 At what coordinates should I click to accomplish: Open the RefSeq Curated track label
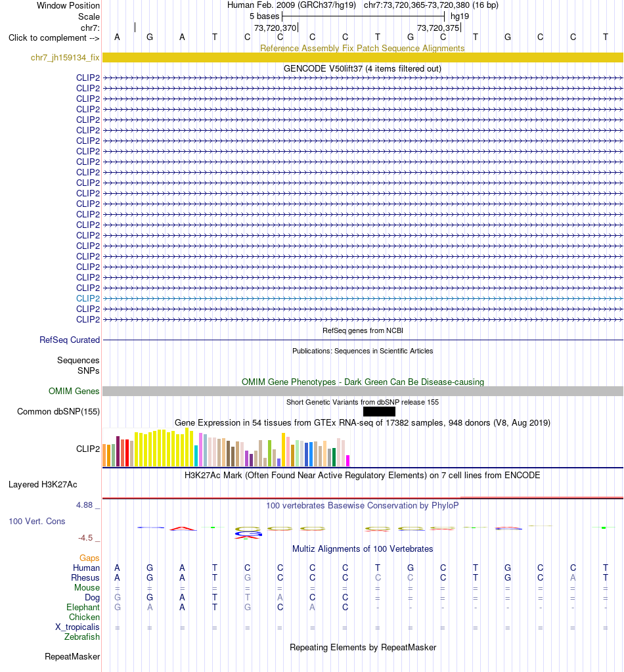[x=70, y=340]
